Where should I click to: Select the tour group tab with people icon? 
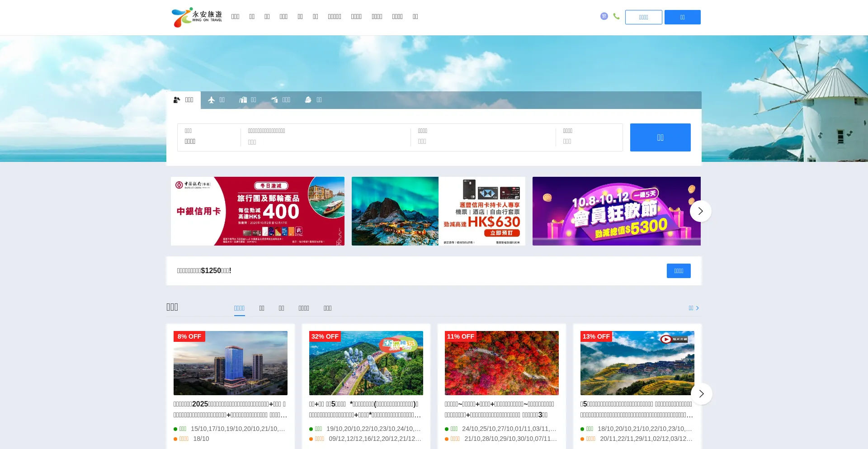[184, 100]
